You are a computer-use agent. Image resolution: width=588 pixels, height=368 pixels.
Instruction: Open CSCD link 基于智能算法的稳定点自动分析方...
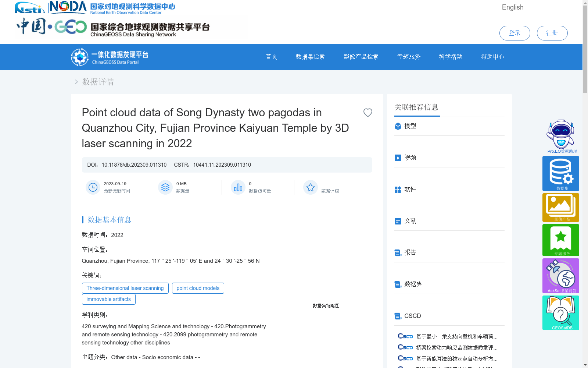point(457,358)
